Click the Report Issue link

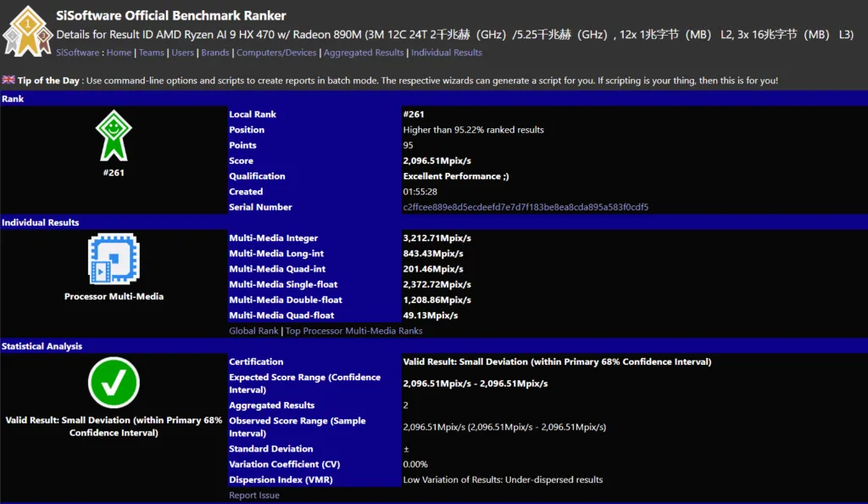pos(253,495)
